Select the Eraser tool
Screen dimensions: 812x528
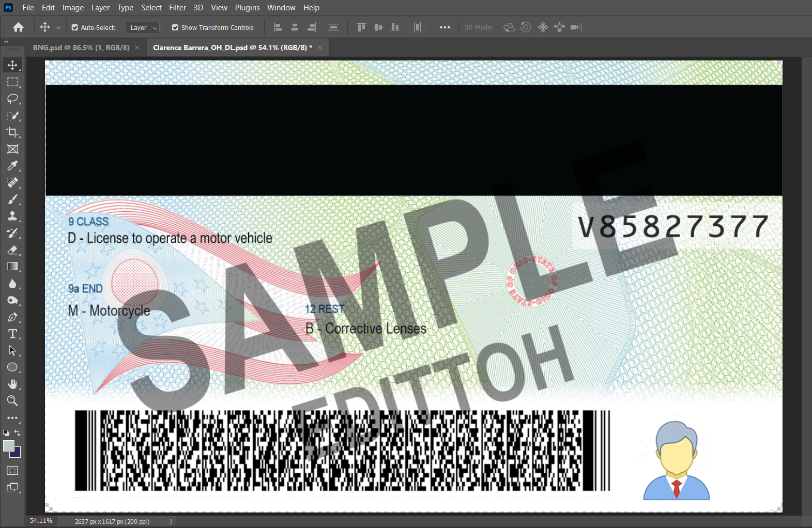point(12,250)
